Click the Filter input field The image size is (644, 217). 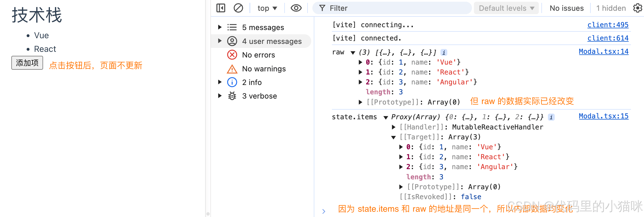click(x=397, y=8)
